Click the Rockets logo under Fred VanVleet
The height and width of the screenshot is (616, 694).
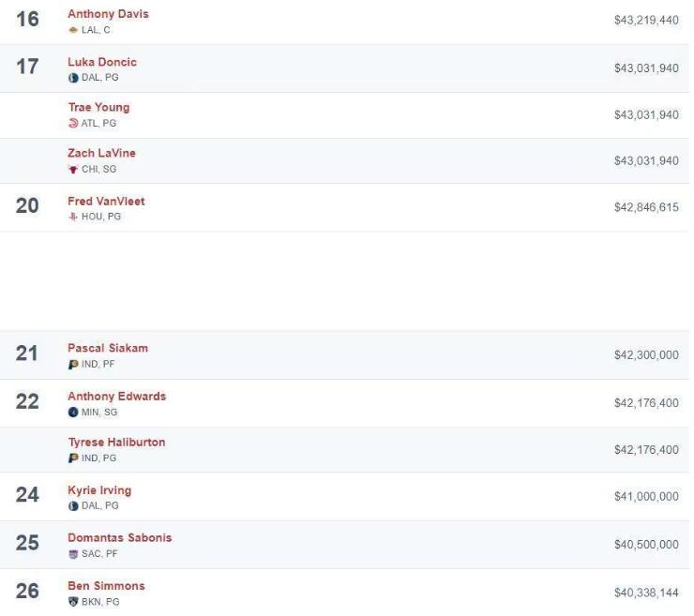click(x=73, y=217)
